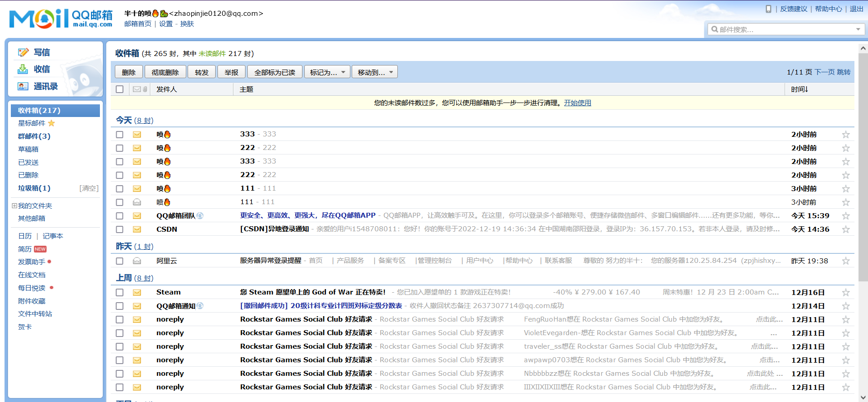The height and width of the screenshot is (402, 868).
Task: Click the 举报 button
Action: point(231,72)
